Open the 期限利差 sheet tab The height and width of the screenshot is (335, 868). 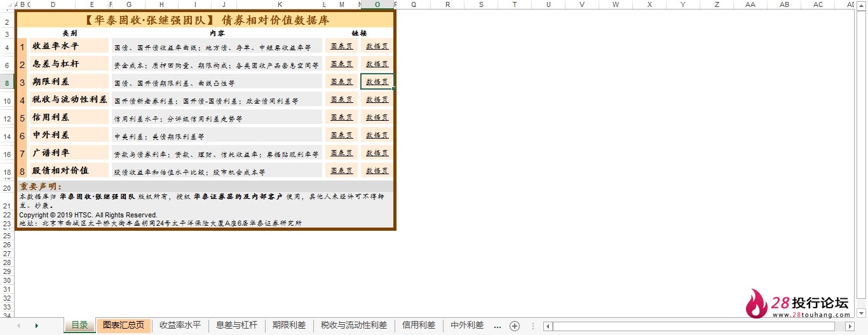point(289,325)
